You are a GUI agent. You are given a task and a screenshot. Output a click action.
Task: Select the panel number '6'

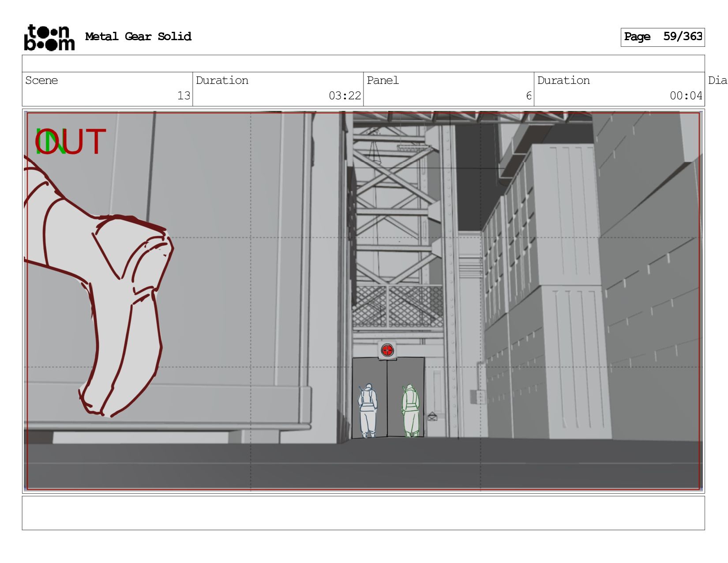click(x=529, y=96)
